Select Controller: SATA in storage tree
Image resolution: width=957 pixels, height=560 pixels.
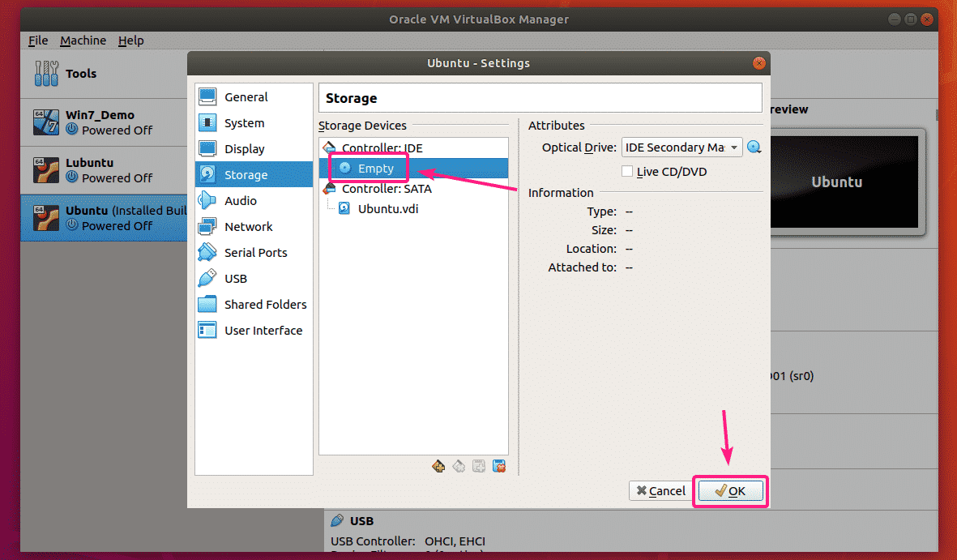(413, 189)
